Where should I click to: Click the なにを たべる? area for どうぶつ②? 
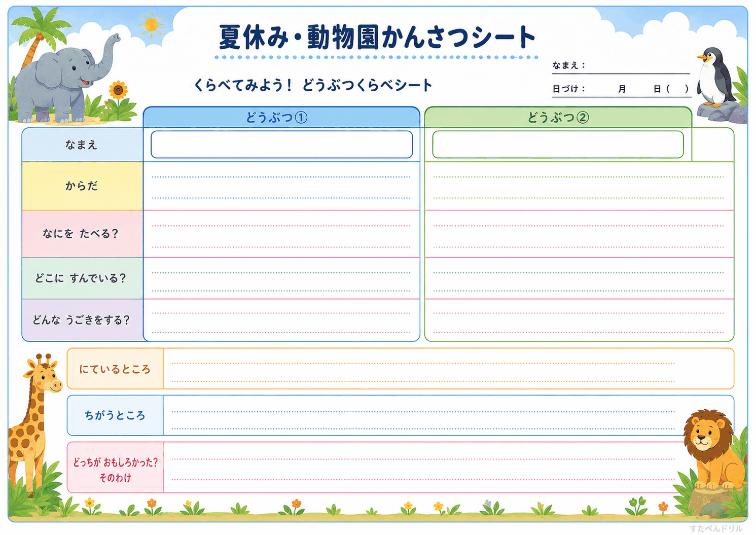tap(579, 234)
